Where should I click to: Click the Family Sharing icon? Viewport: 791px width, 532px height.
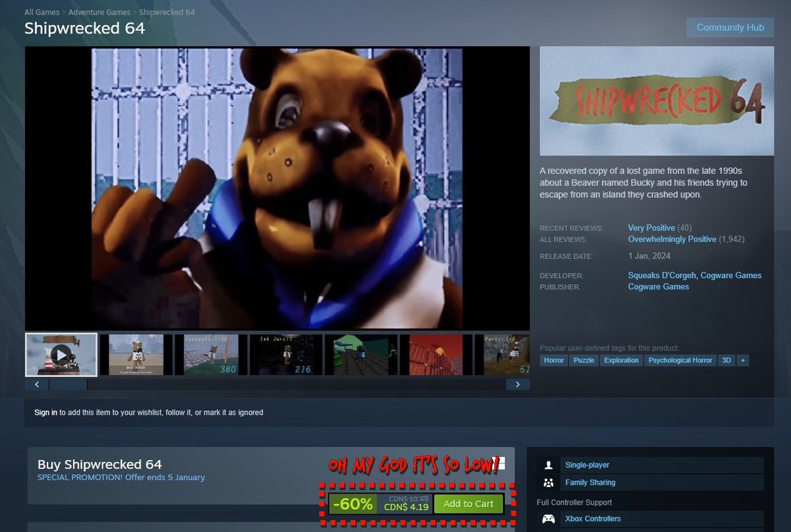pyautogui.click(x=548, y=483)
